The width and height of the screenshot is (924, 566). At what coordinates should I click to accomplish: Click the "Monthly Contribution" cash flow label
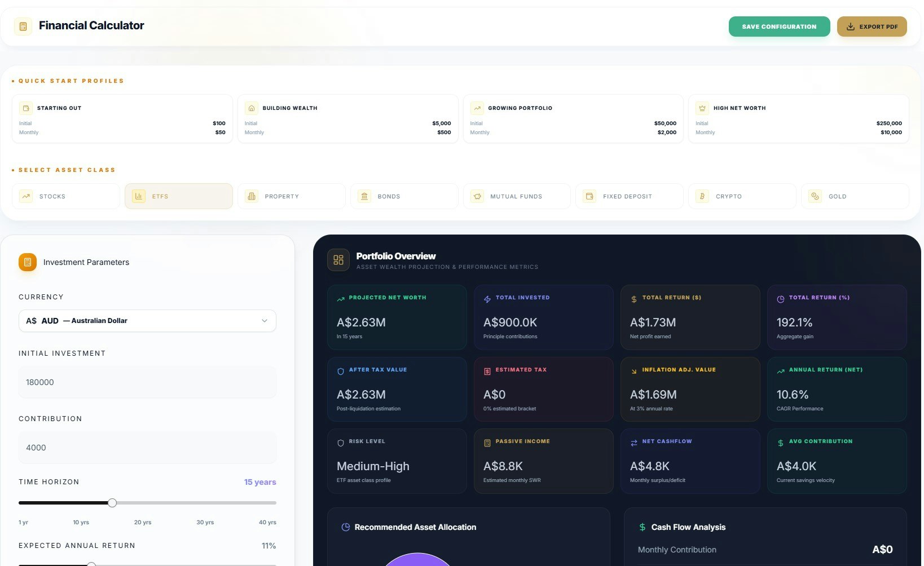point(677,550)
